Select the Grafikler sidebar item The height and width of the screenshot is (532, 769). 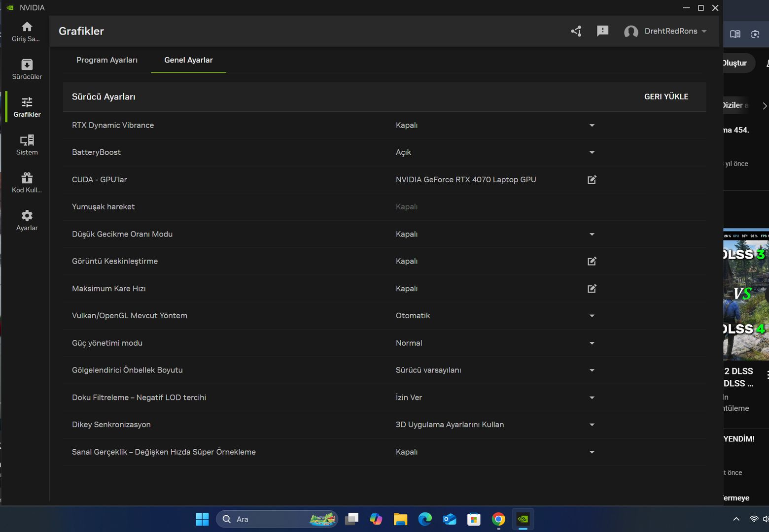[27, 107]
